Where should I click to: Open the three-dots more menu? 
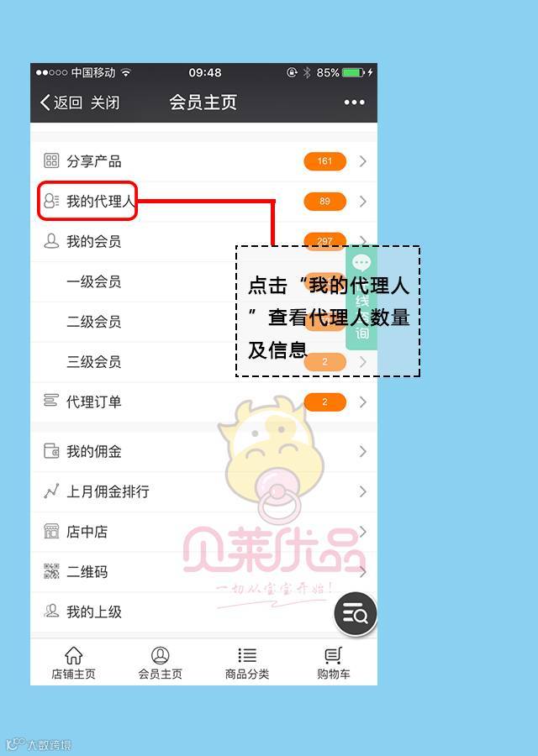click(x=354, y=102)
